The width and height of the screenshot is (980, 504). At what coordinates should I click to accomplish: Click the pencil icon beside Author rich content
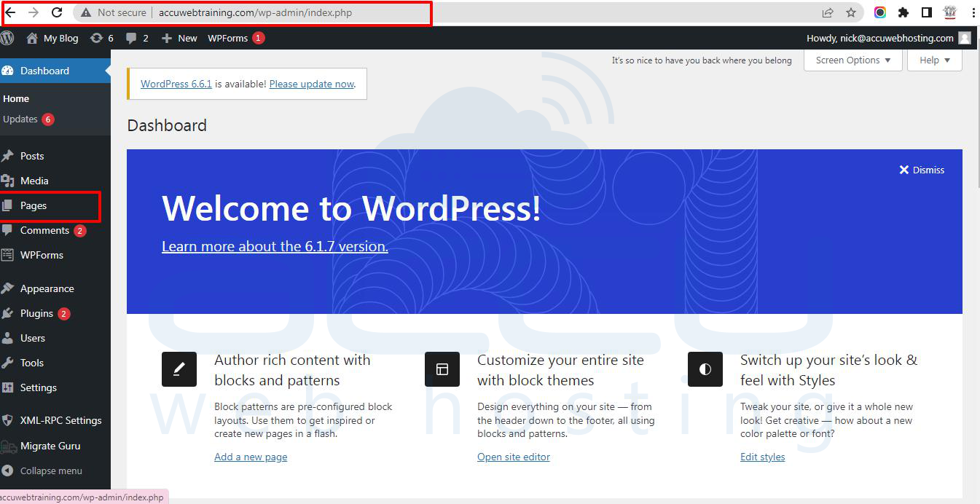coord(179,369)
